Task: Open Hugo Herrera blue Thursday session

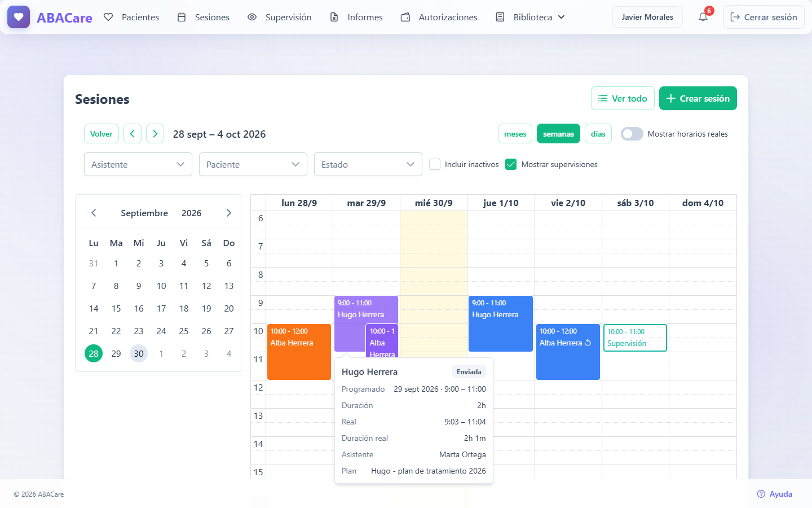Action: [x=501, y=323]
